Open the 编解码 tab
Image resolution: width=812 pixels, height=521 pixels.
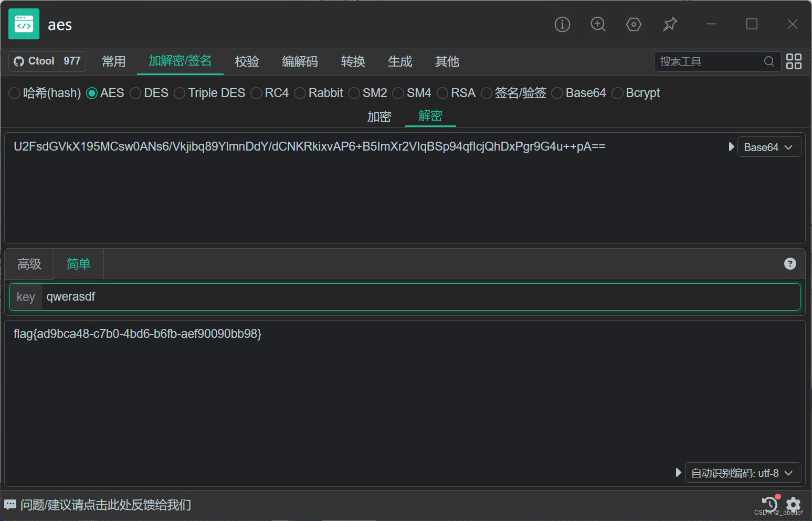300,61
